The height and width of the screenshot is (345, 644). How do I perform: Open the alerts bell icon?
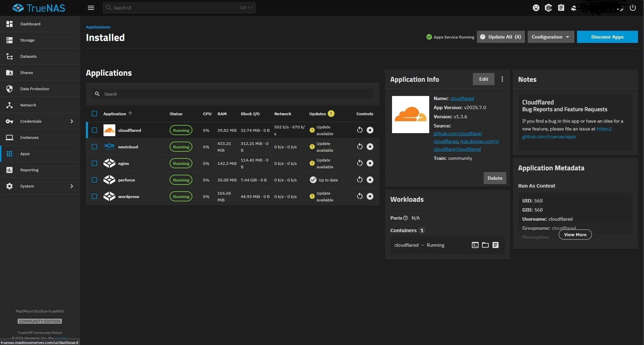[573, 8]
